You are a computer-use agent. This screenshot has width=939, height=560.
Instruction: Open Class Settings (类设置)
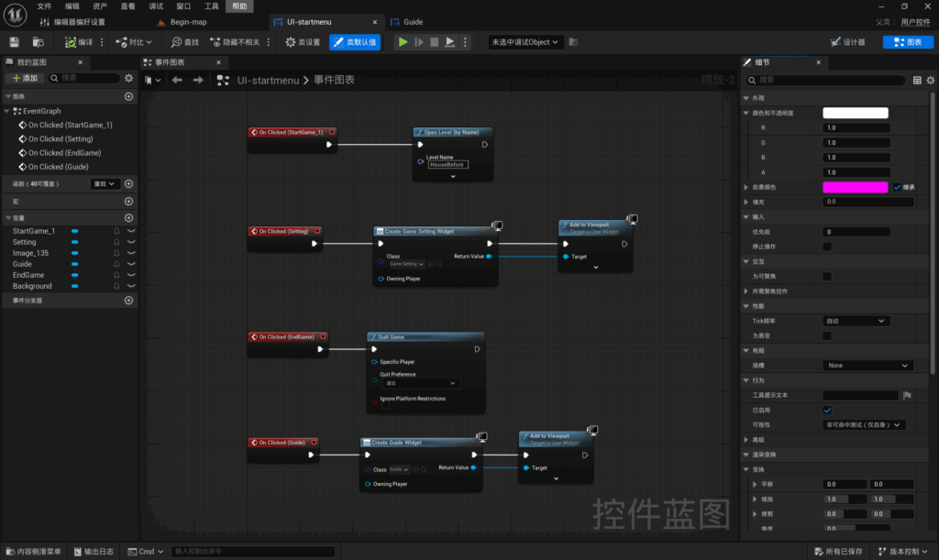pyautogui.click(x=303, y=42)
